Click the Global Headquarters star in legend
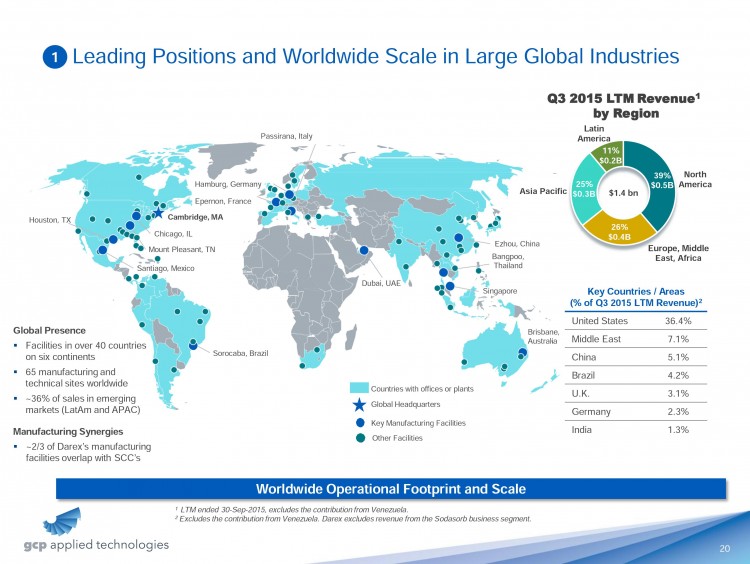The height and width of the screenshot is (564, 750). [x=358, y=405]
